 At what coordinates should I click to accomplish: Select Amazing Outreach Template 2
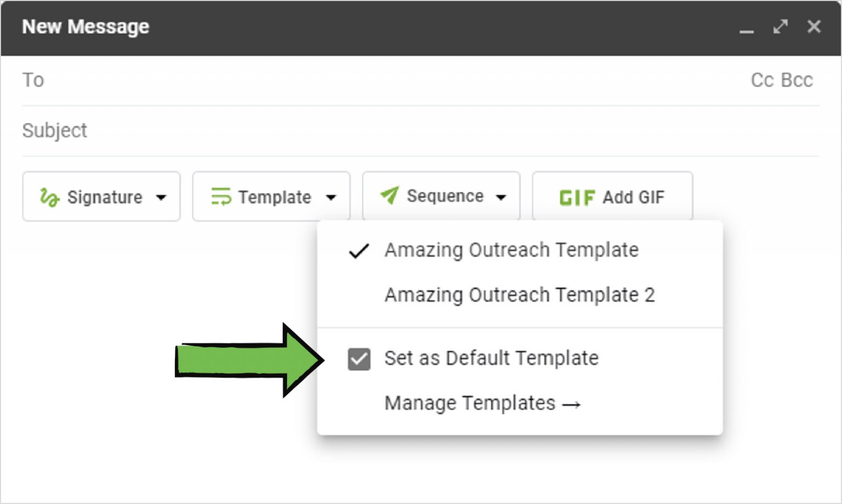[520, 295]
